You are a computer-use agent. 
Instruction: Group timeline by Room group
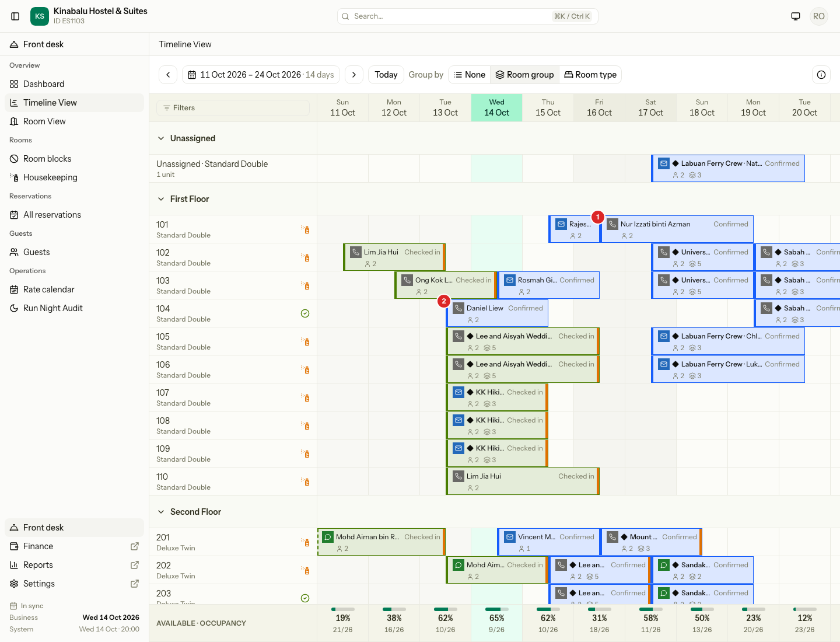(524, 75)
